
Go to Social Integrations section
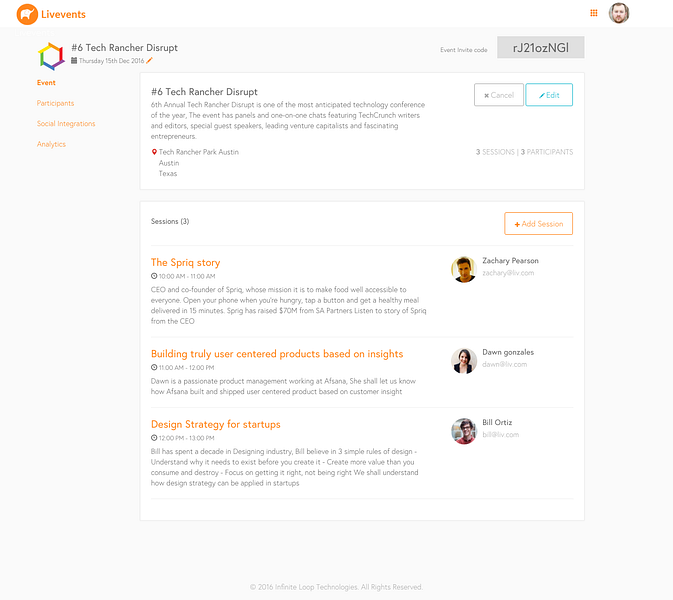tap(66, 124)
